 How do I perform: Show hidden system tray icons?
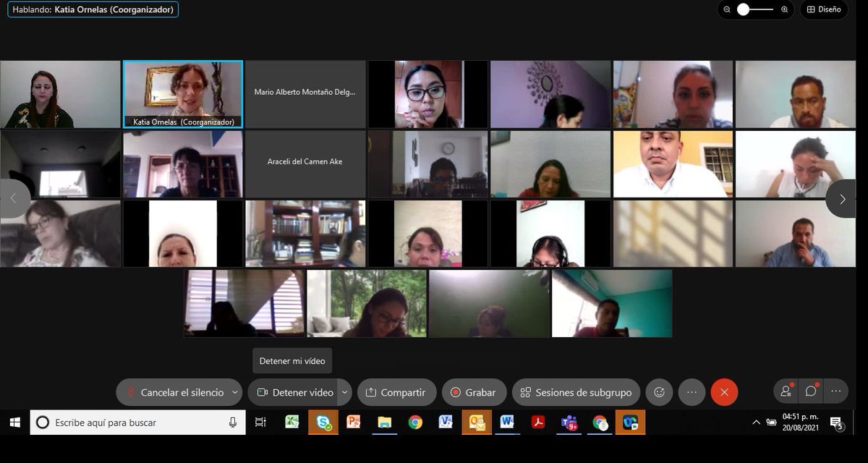756,422
